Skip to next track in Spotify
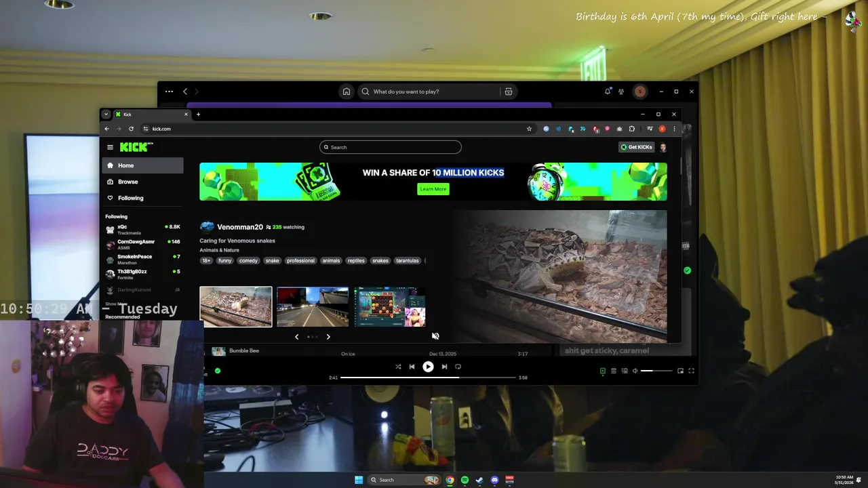 (x=444, y=367)
